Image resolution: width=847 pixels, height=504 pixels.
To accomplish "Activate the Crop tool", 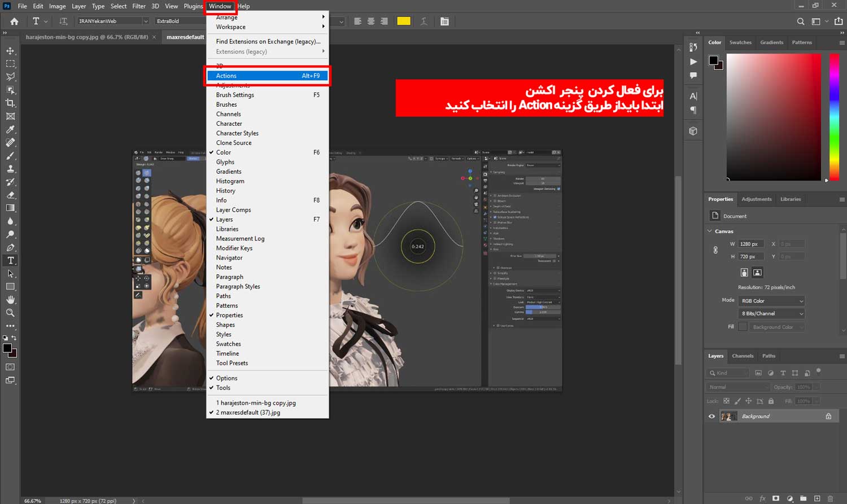I will point(10,103).
